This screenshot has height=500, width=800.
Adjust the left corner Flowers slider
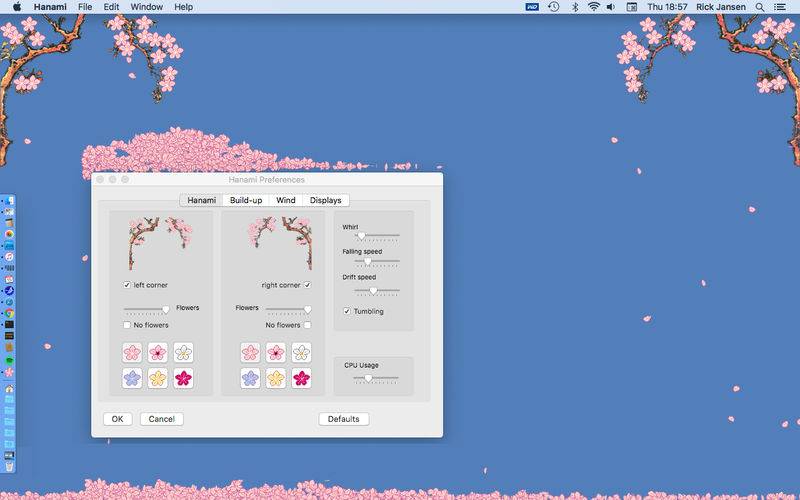pos(146,309)
